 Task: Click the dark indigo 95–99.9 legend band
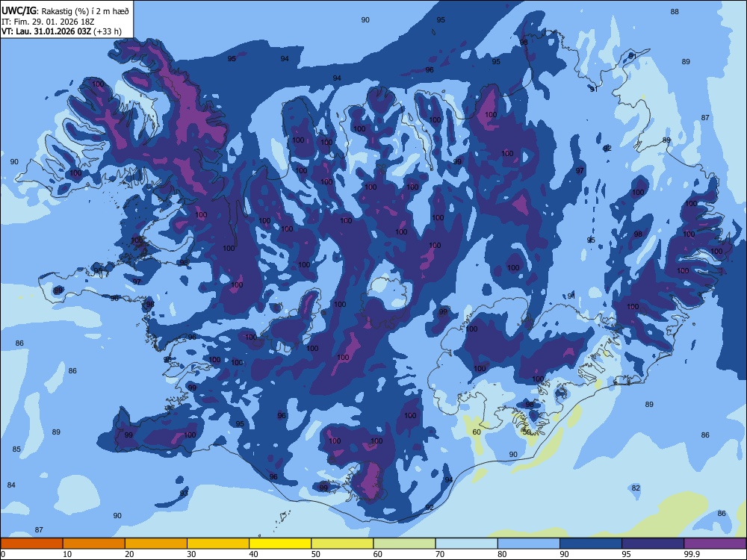pyautogui.click(x=653, y=544)
